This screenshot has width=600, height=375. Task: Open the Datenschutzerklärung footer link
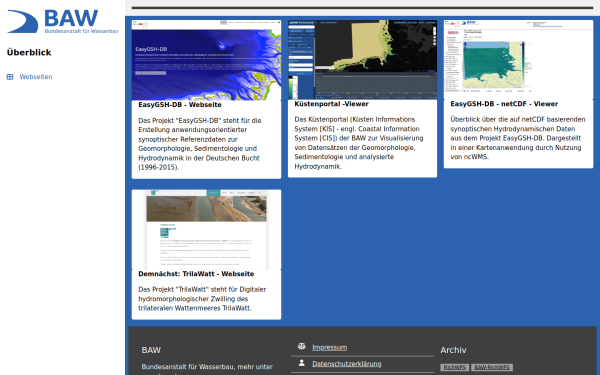[347, 364]
